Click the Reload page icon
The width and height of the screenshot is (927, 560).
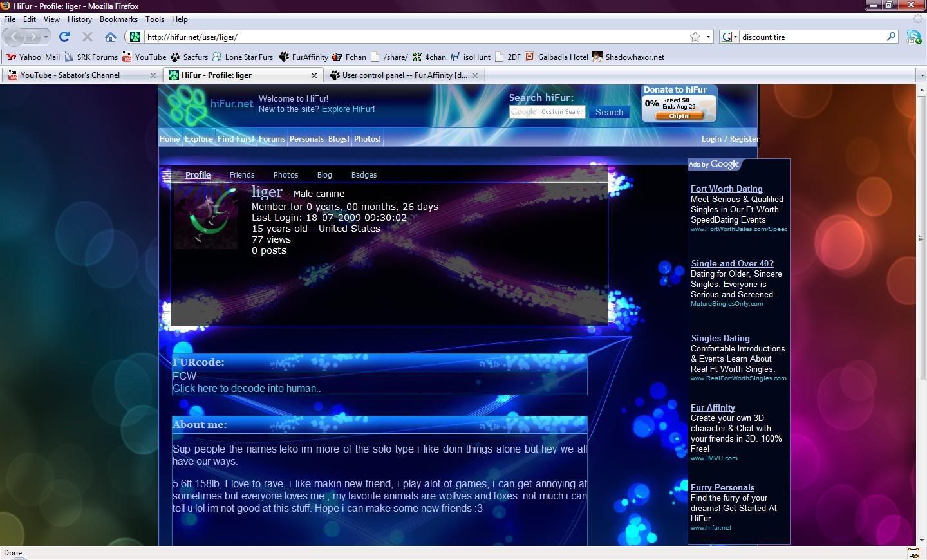pyautogui.click(x=64, y=37)
